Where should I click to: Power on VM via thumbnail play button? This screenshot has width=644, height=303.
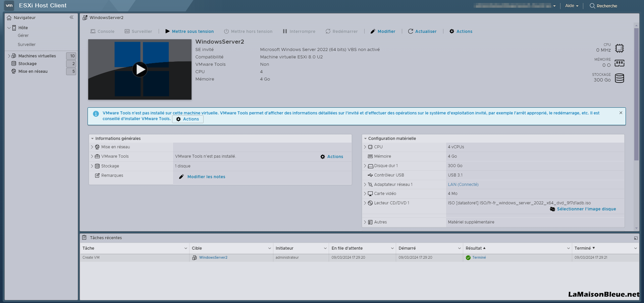[140, 69]
